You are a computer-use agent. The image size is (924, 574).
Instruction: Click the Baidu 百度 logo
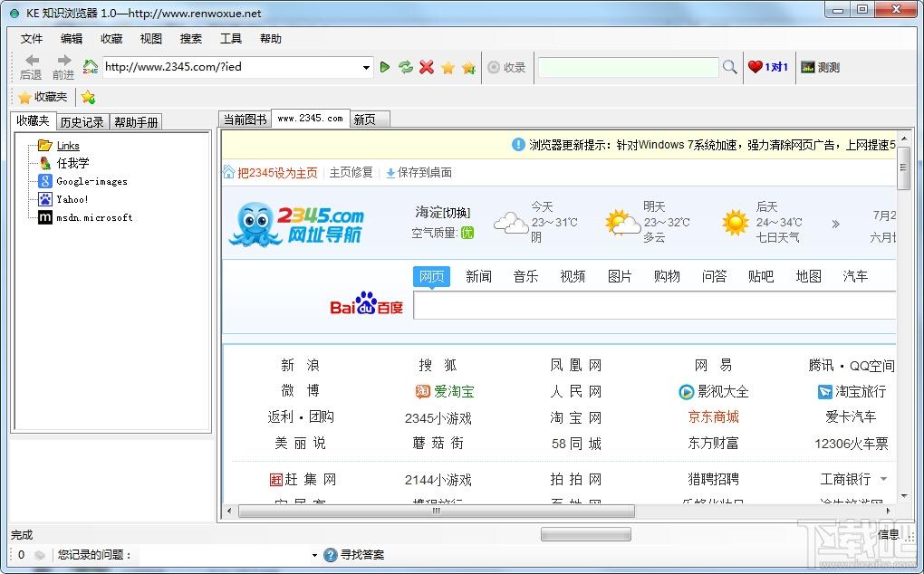click(x=366, y=304)
